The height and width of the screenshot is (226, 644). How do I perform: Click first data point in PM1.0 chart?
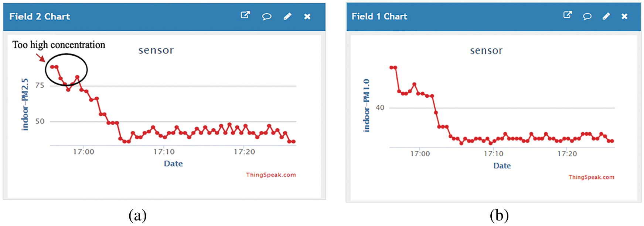click(x=391, y=67)
